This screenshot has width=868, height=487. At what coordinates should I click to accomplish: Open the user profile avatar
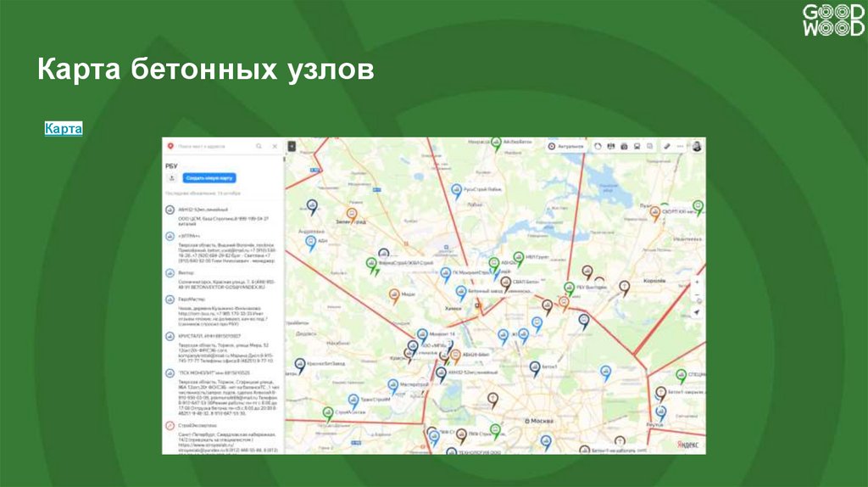(697, 146)
